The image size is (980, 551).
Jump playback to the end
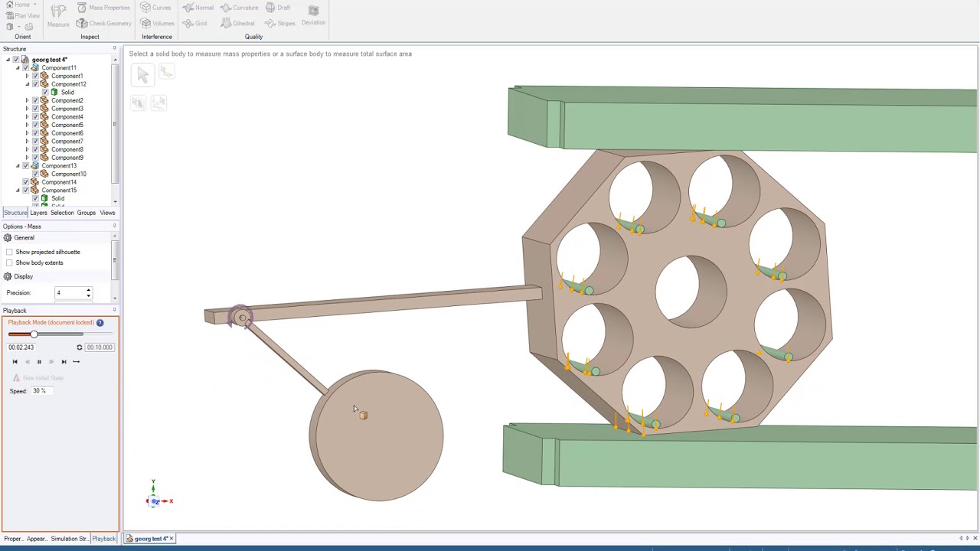(64, 362)
